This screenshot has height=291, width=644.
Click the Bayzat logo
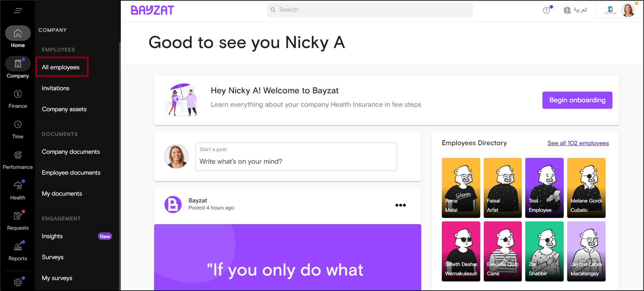click(x=152, y=10)
